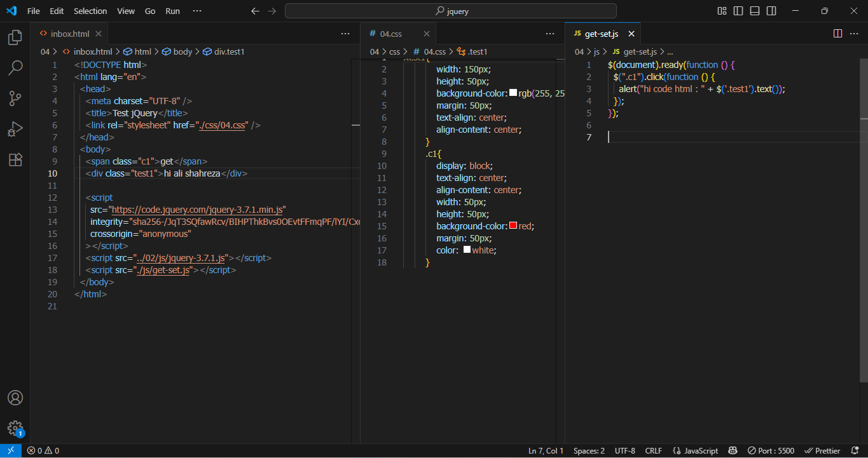
Task: Open the ./js/get-set.js script link
Action: point(164,270)
